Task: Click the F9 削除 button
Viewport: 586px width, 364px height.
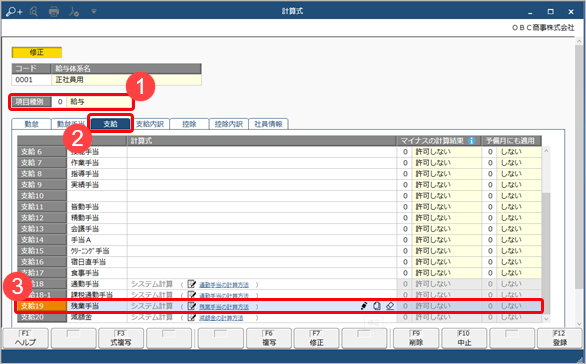Action: point(416,338)
